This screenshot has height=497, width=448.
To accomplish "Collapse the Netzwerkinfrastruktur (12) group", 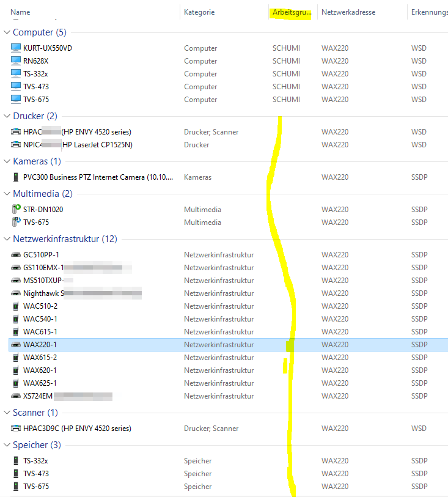I will click(x=7, y=238).
